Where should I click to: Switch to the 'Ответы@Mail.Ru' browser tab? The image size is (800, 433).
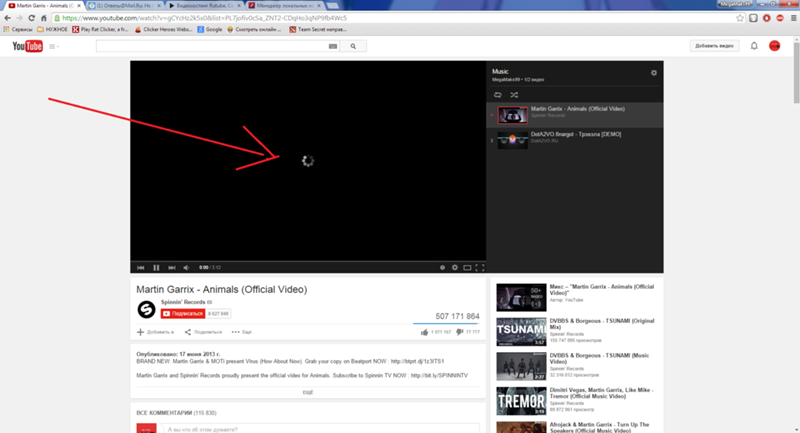click(124, 5)
